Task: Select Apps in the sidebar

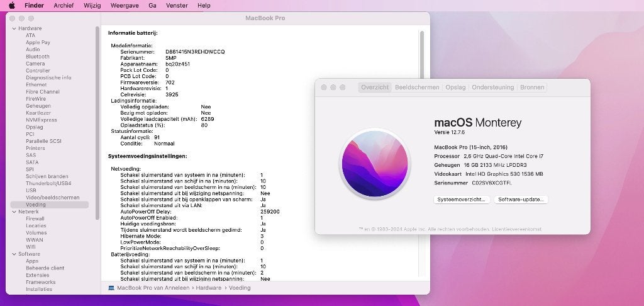Action: (x=32, y=261)
